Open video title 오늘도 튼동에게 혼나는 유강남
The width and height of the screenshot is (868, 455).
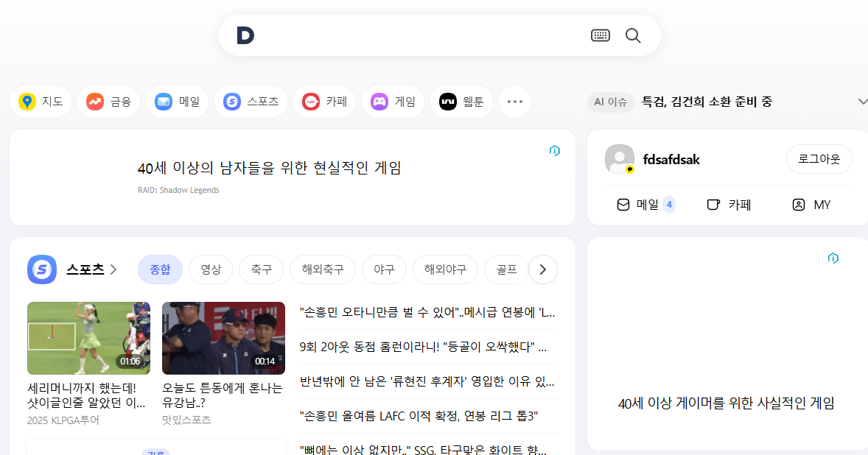pyautogui.click(x=222, y=395)
